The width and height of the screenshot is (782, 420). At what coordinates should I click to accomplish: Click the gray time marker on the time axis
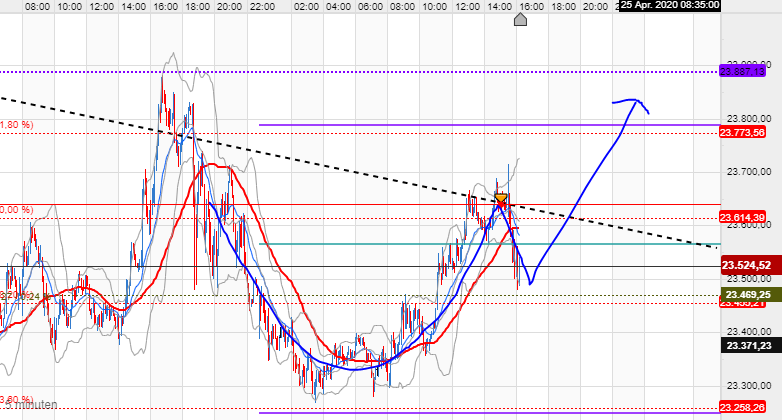(520, 19)
